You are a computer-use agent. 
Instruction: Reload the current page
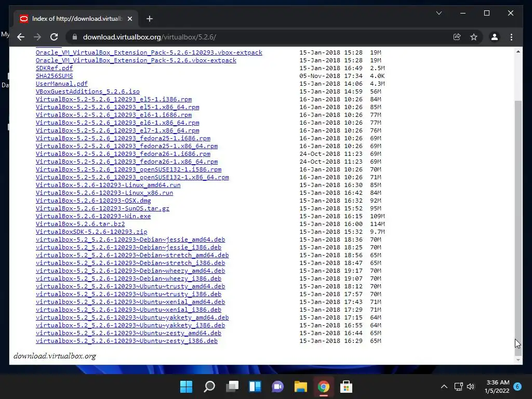[54, 37]
